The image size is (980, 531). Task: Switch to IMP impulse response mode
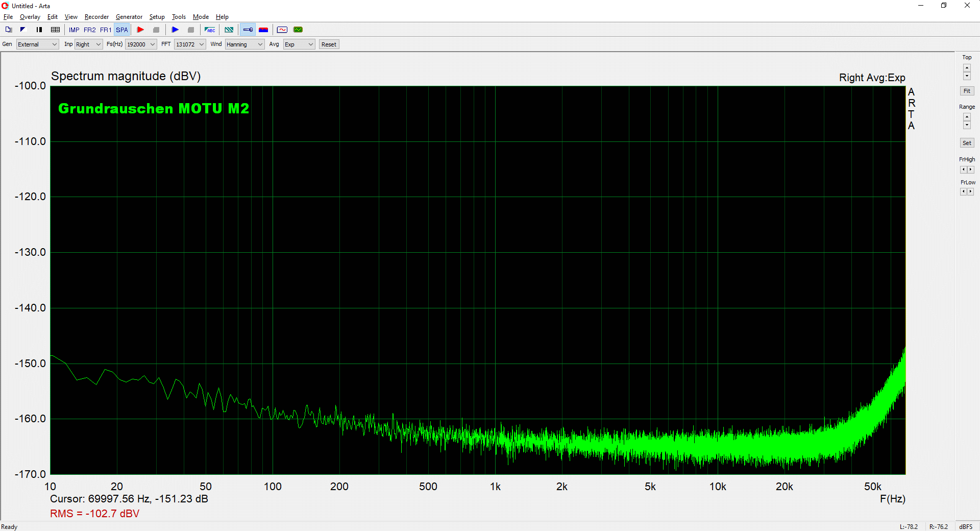pos(74,30)
